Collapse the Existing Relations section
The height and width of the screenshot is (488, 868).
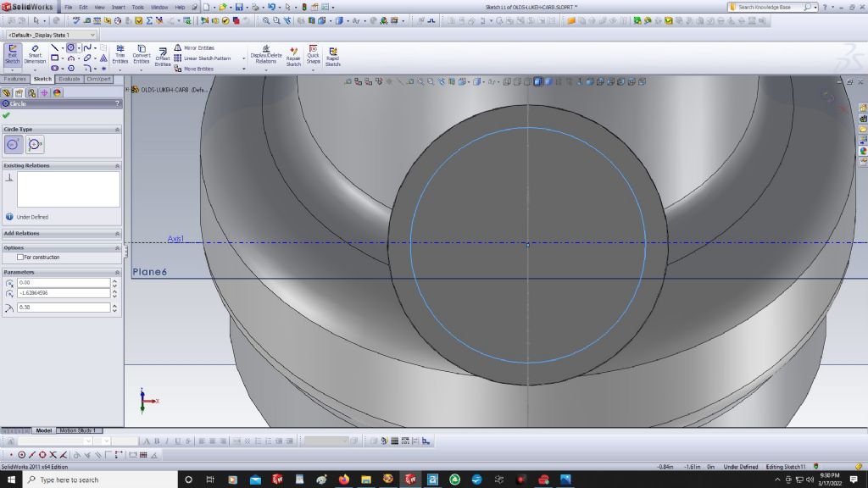117,165
